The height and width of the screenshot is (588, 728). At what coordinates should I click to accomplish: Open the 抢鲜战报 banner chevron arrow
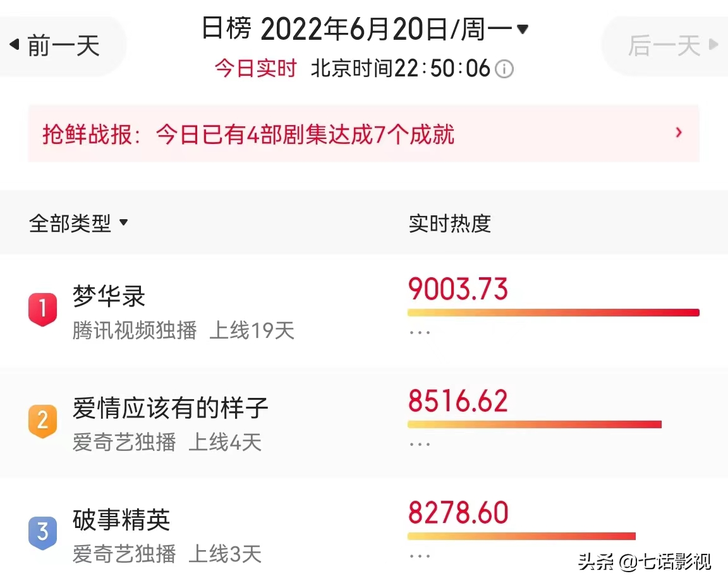tap(679, 133)
